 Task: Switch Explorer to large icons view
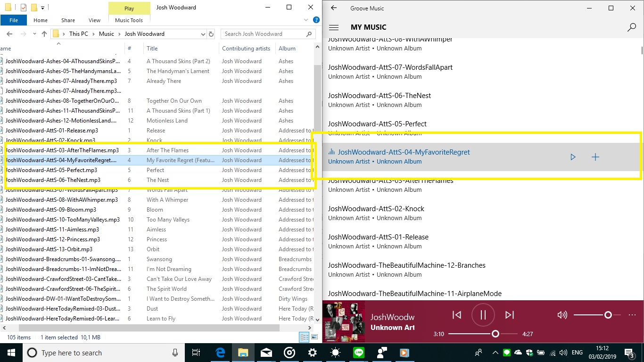pyautogui.click(x=314, y=337)
